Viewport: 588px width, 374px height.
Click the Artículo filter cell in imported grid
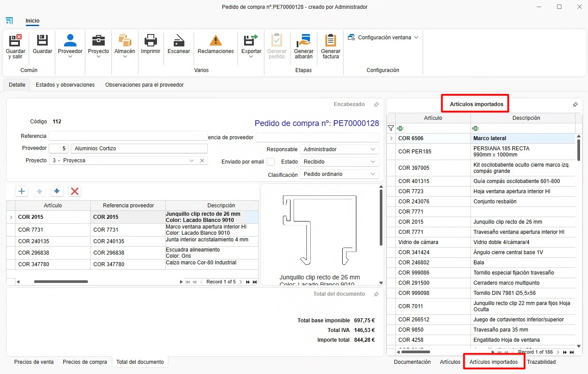[433, 128]
